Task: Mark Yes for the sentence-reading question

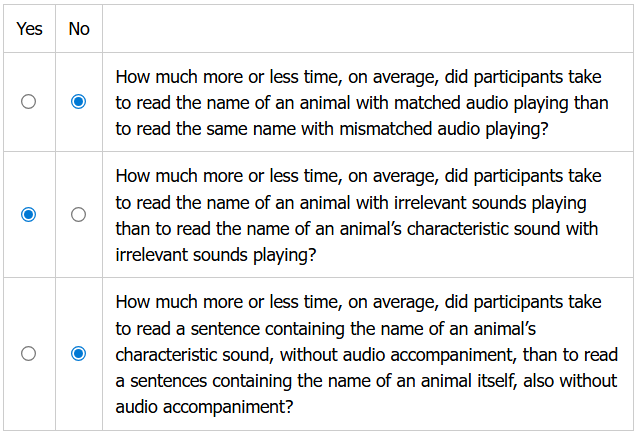Action: (x=28, y=353)
